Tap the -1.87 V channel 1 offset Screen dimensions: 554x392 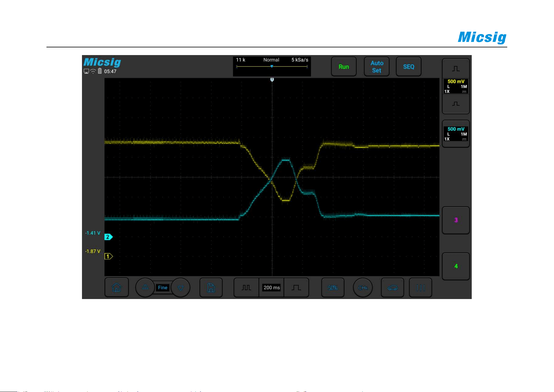tap(93, 251)
